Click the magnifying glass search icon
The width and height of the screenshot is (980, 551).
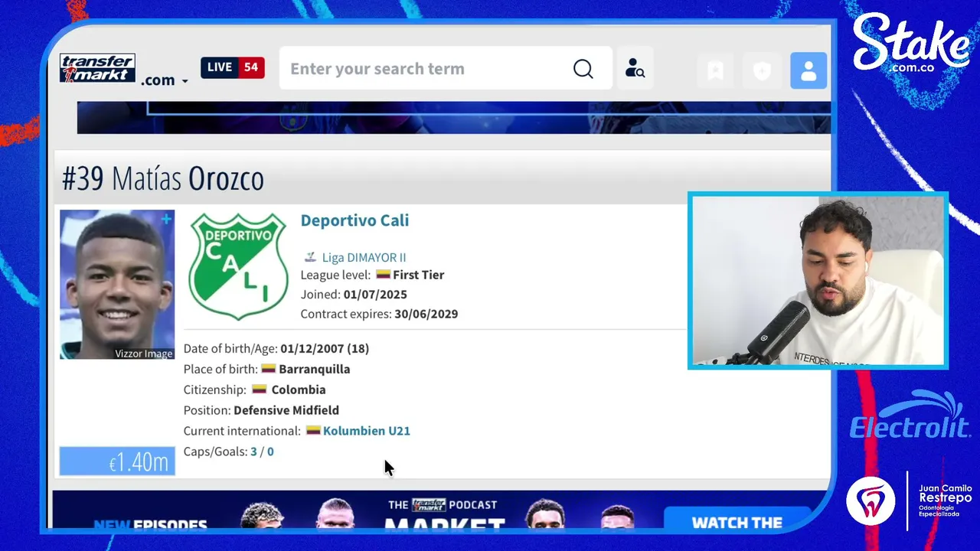point(583,69)
